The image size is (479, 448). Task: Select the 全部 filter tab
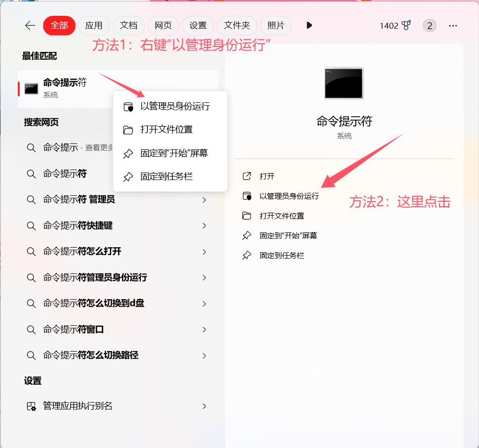point(59,25)
